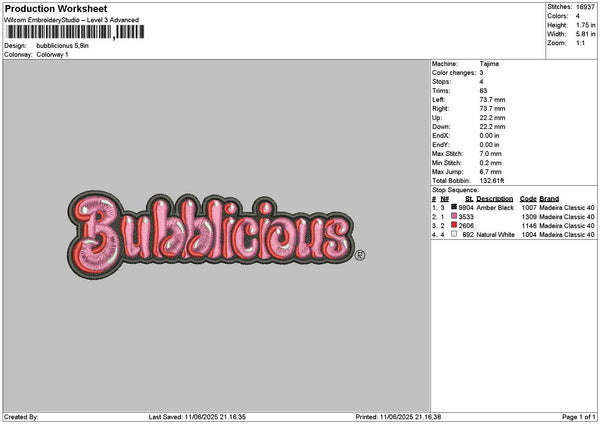Click the 'Description' column header

tap(495, 199)
